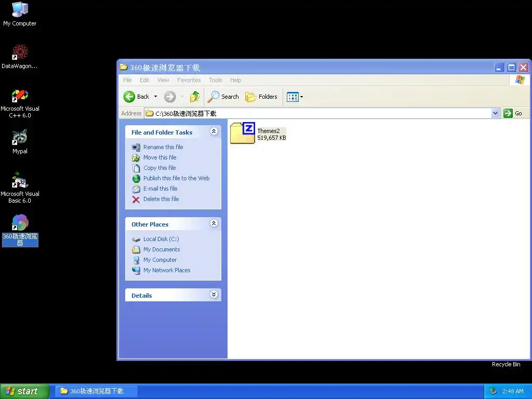Open the Back history dropdown arrow
This screenshot has width=532, height=399.
coord(156,97)
